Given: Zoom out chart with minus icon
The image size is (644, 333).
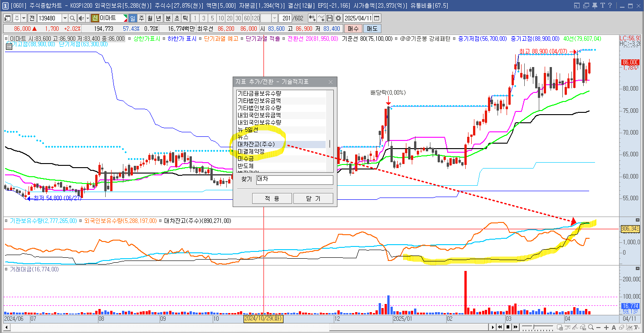Looking at the screenshot, I should (598, 328).
